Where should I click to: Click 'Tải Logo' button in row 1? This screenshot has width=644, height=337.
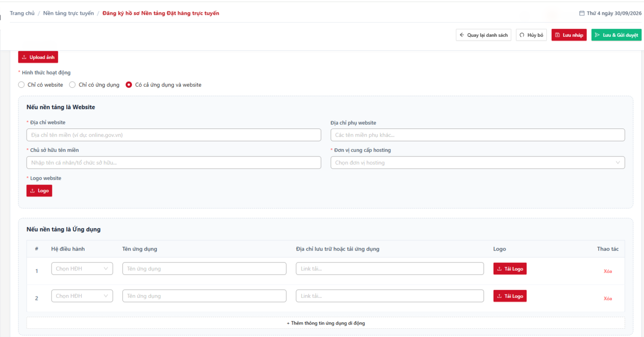click(x=510, y=269)
